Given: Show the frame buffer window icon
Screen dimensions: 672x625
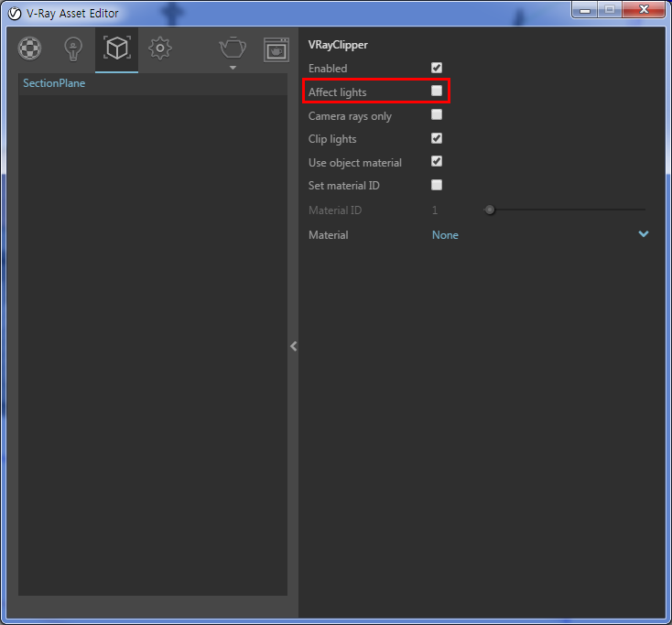Looking at the screenshot, I should point(276,49).
